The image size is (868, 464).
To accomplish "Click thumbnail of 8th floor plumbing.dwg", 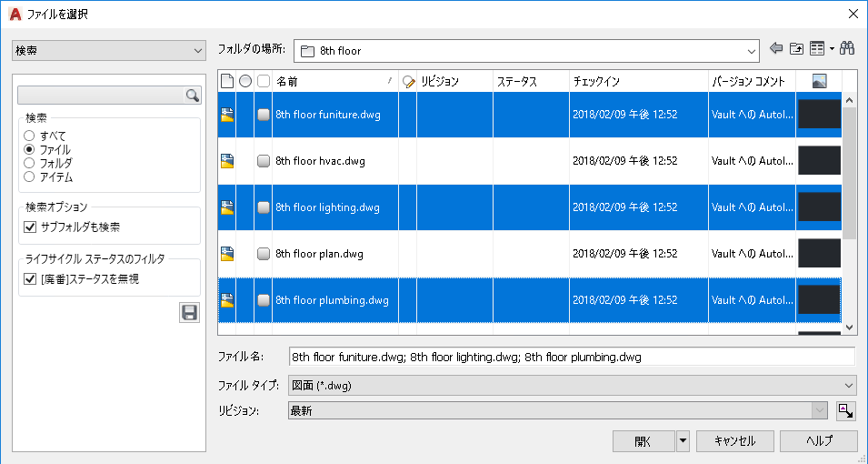I will pos(819,300).
